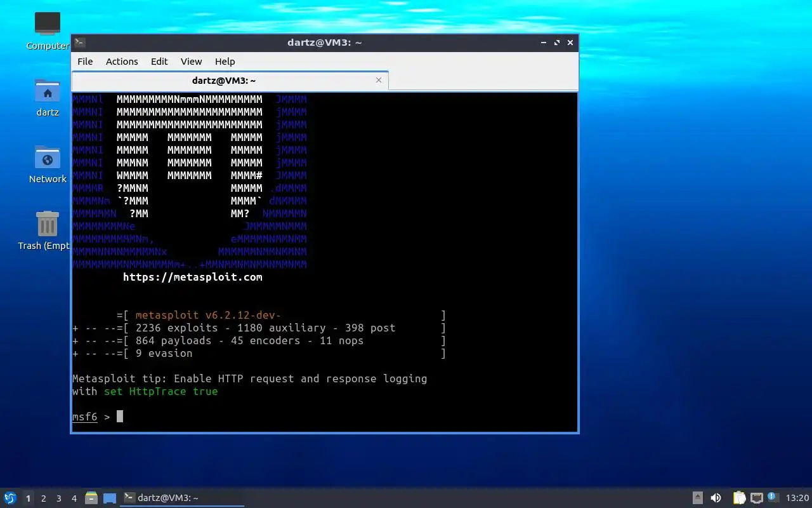Click the '2236 exploits' line

(x=259, y=328)
